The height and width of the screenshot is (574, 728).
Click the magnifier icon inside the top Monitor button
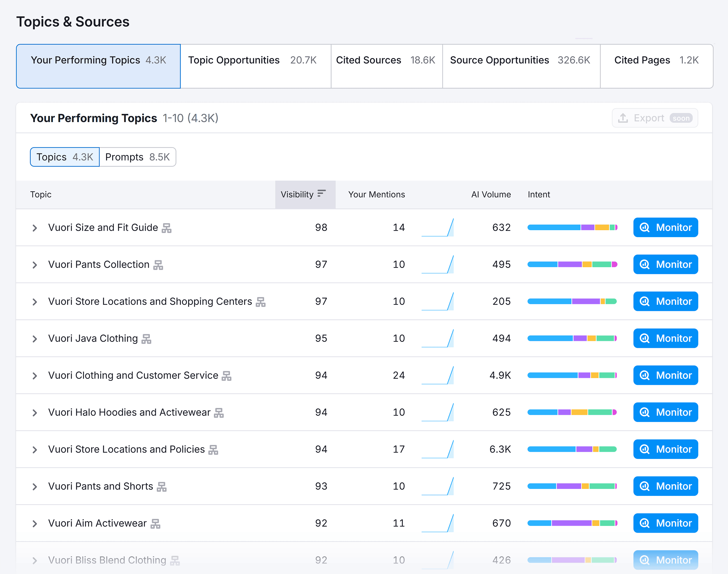pos(644,228)
